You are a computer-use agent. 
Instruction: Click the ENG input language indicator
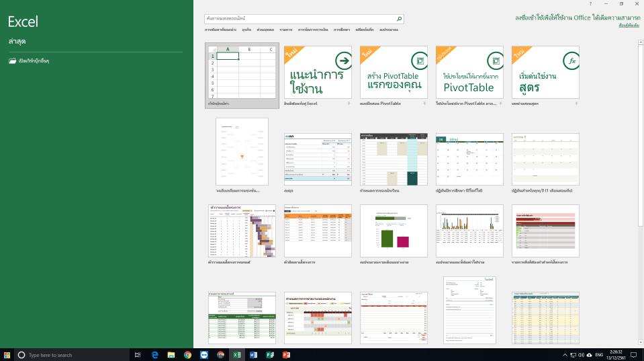[x=599, y=355]
